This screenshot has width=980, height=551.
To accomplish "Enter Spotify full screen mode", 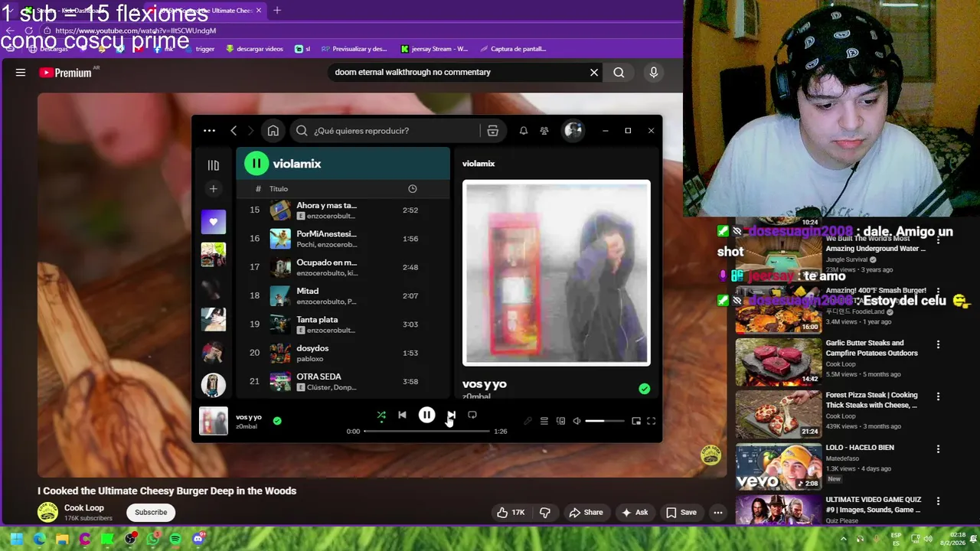I will [652, 421].
